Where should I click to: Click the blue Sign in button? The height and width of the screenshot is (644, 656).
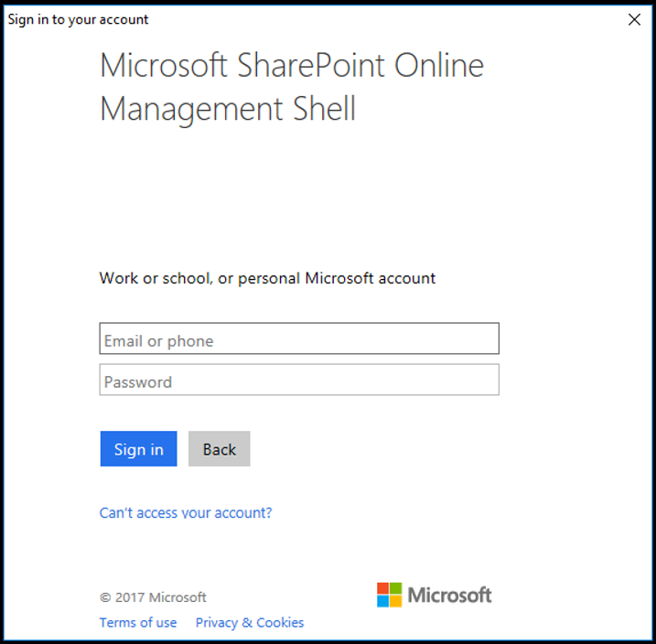click(x=138, y=449)
